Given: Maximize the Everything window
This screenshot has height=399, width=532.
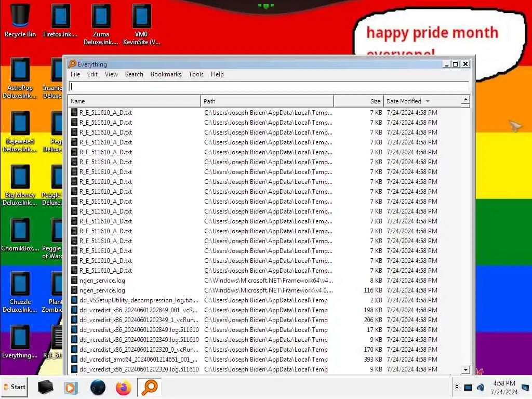Looking at the screenshot, I should click(x=456, y=64).
